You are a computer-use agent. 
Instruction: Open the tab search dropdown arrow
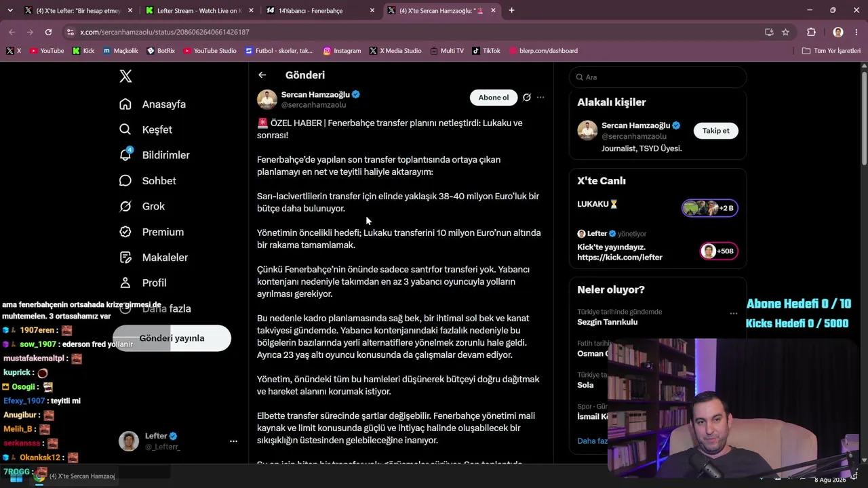click(9, 10)
